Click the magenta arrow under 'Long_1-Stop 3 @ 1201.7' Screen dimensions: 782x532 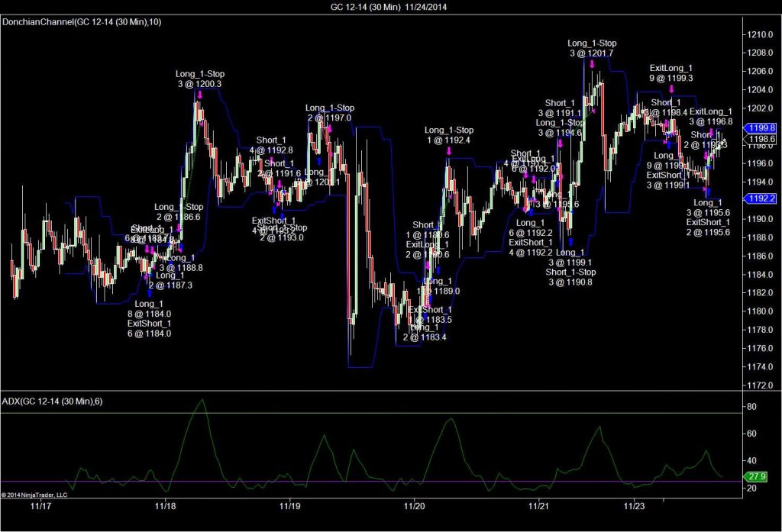pos(592,64)
